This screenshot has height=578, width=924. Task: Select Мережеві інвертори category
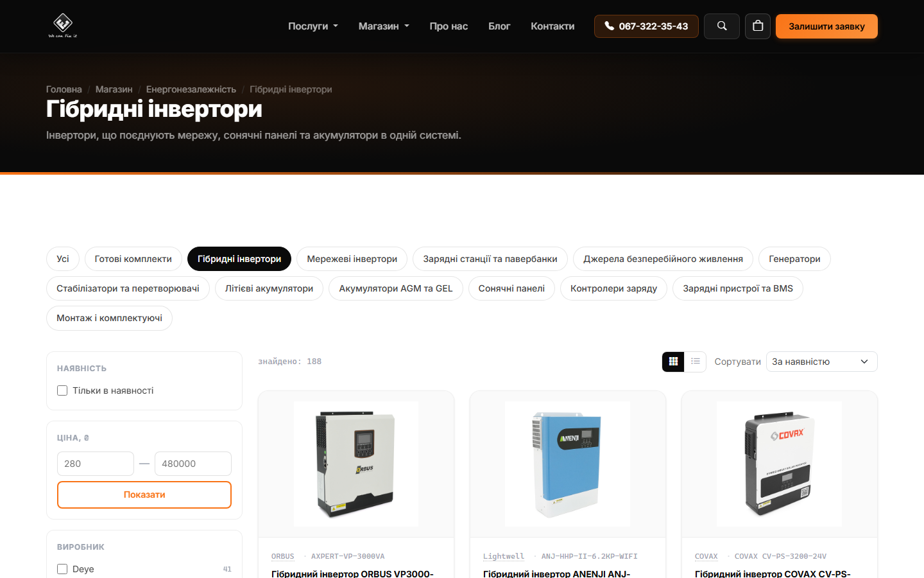[x=352, y=259]
